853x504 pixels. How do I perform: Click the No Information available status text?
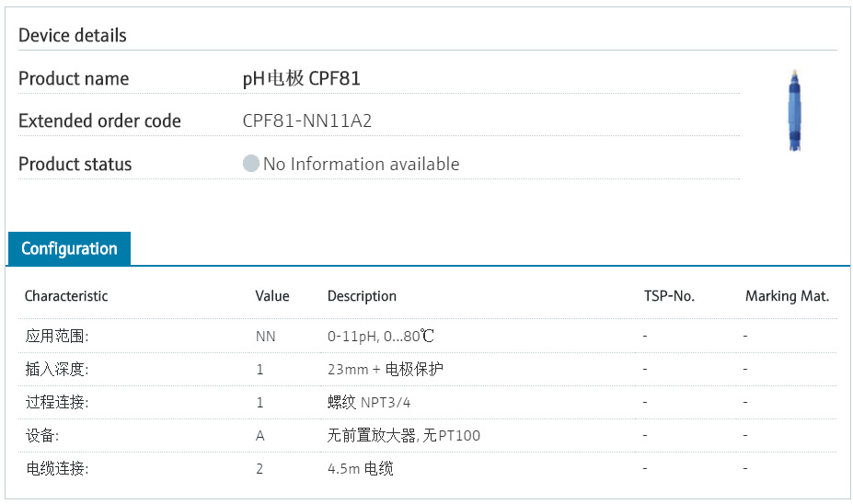(x=361, y=164)
